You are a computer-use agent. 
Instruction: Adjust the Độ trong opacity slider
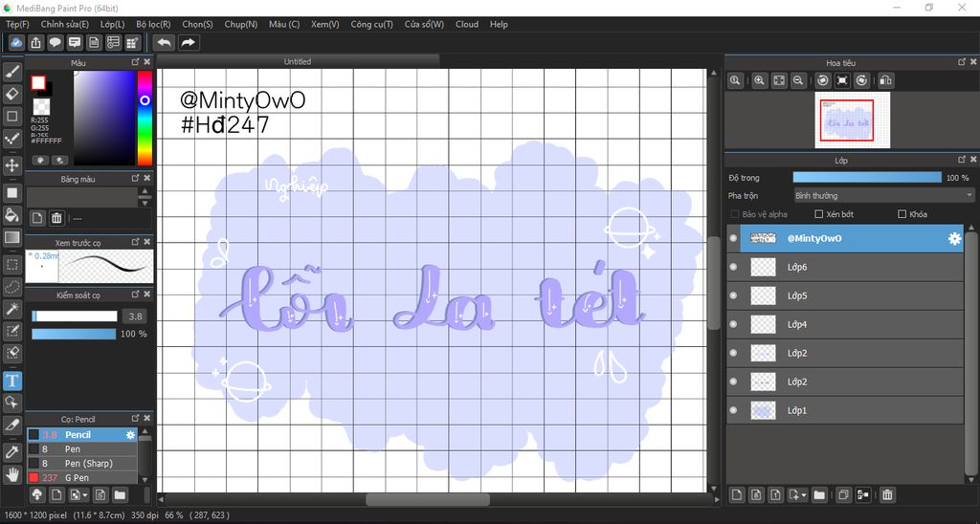point(867,178)
